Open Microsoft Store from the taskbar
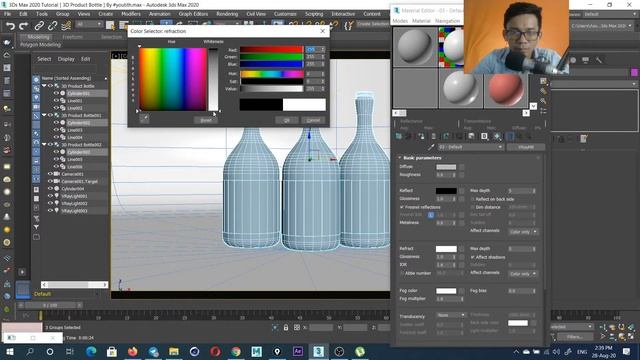 click(x=112, y=351)
